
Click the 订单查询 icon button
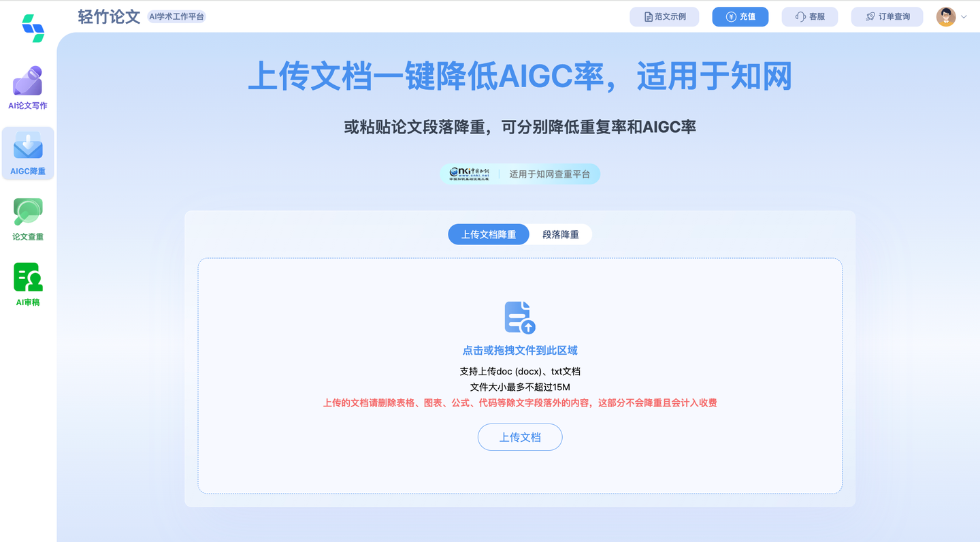click(x=872, y=16)
